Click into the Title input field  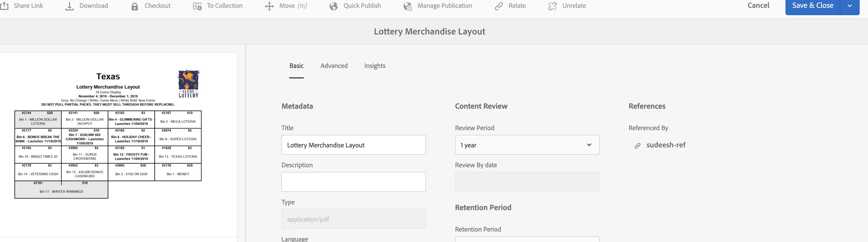(x=353, y=145)
